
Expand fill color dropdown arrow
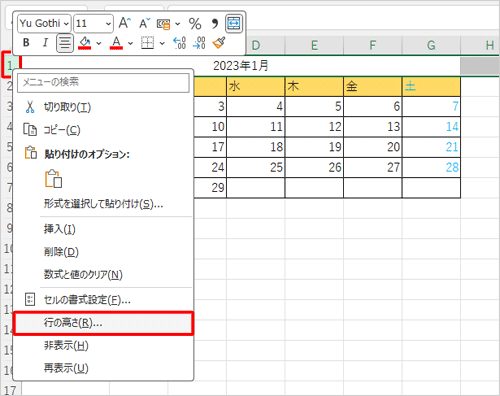tap(99, 43)
